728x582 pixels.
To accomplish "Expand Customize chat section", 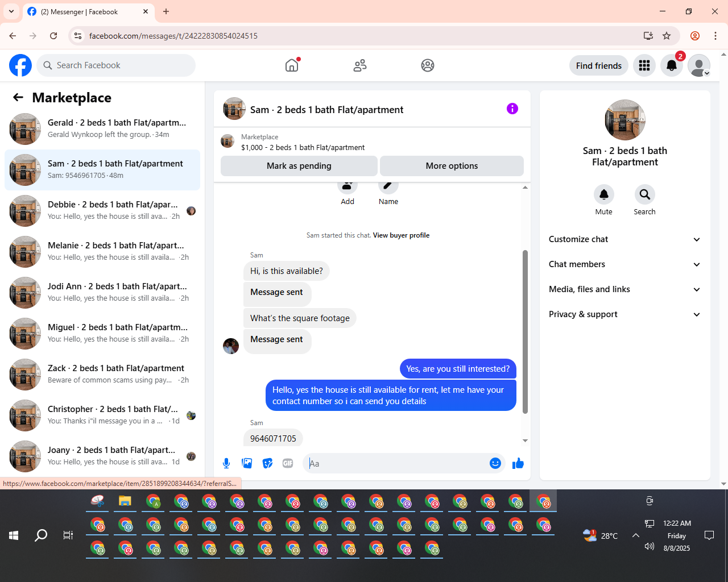I will tap(625, 239).
